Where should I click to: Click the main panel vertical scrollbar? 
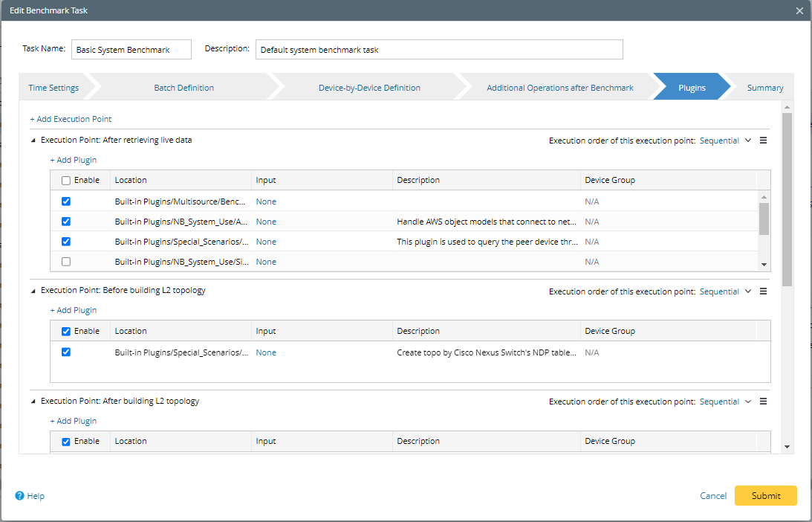pyautogui.click(x=787, y=201)
